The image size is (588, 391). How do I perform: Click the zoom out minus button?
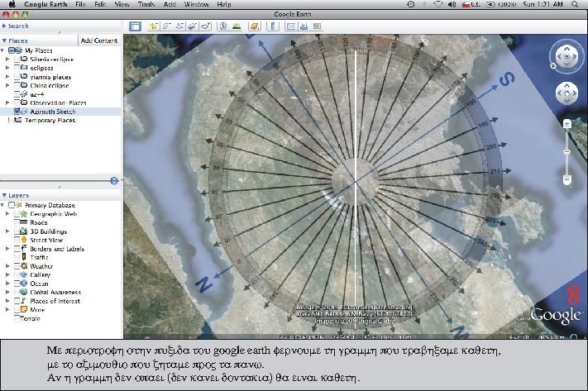(567, 179)
